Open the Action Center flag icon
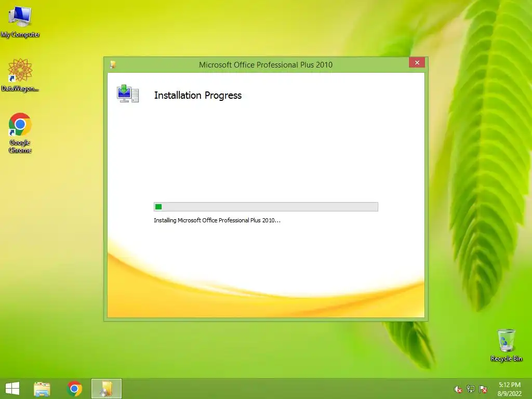 point(483,389)
